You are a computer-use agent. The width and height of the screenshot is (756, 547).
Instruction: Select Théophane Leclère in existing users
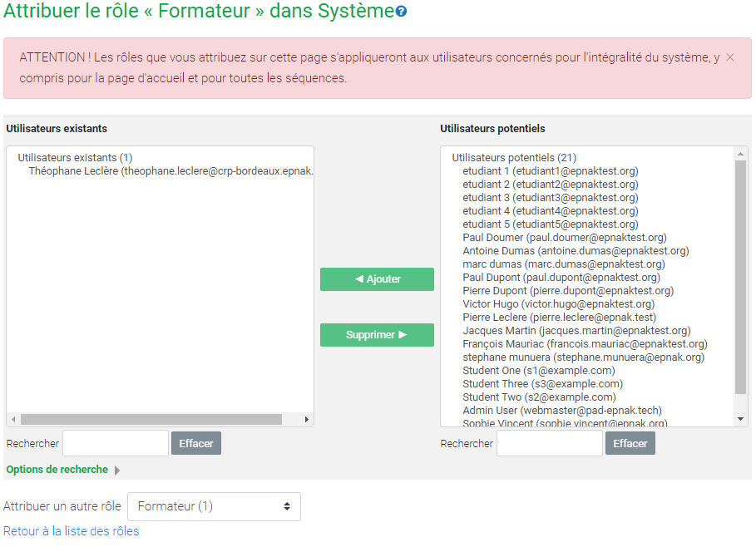[170, 171]
